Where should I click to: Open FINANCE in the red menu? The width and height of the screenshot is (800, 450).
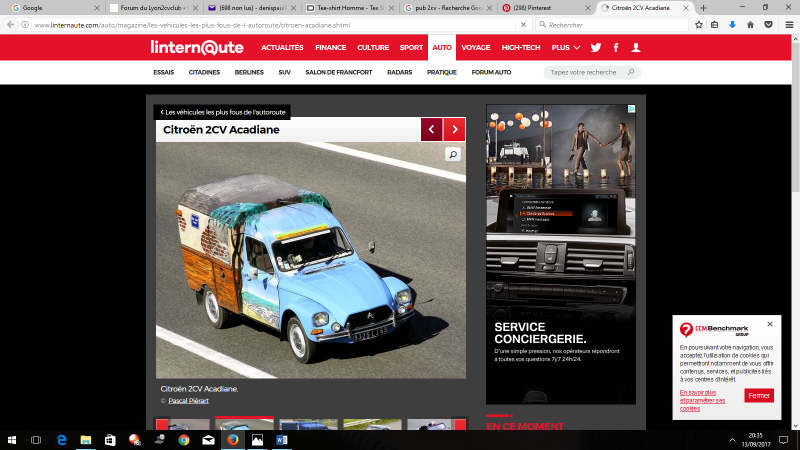coord(331,47)
